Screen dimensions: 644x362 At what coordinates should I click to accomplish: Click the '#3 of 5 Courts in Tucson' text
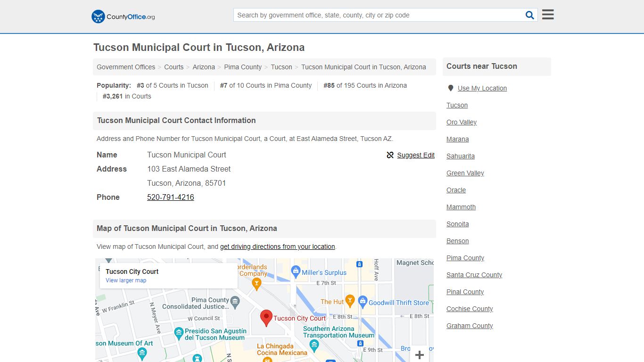(173, 85)
